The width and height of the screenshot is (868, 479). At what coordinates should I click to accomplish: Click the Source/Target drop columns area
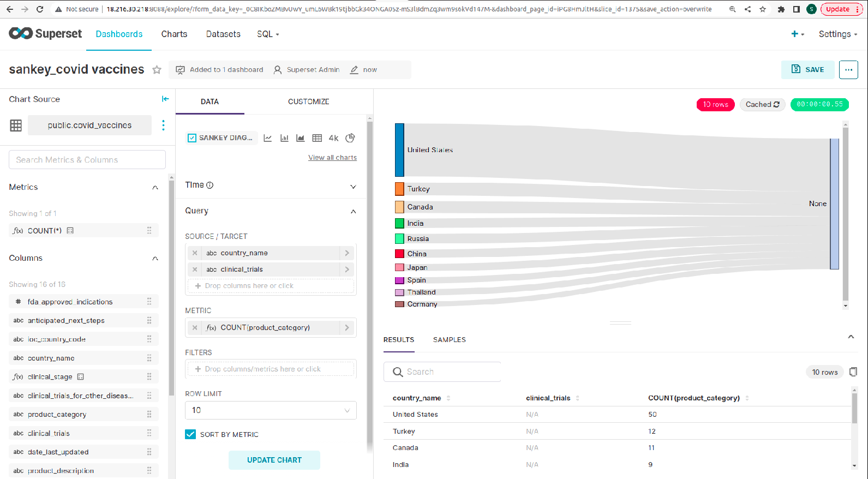(x=271, y=286)
